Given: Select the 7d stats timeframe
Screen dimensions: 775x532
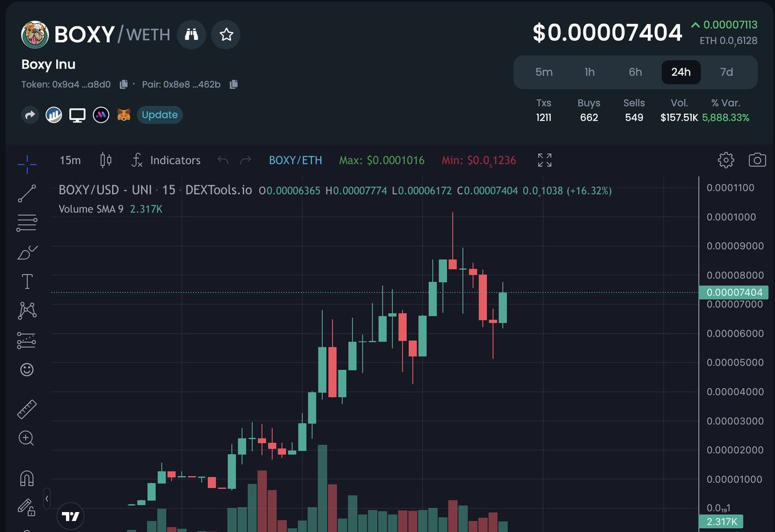Looking at the screenshot, I should [x=727, y=72].
